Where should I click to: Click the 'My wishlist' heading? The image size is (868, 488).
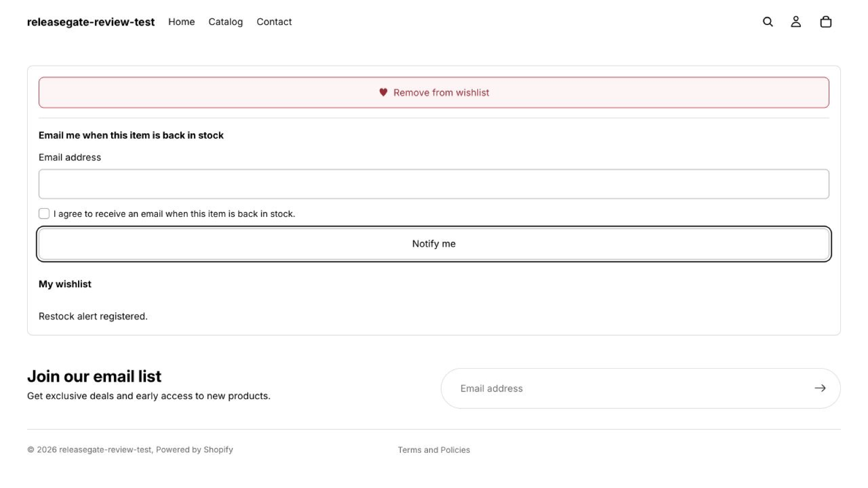pyautogui.click(x=65, y=284)
